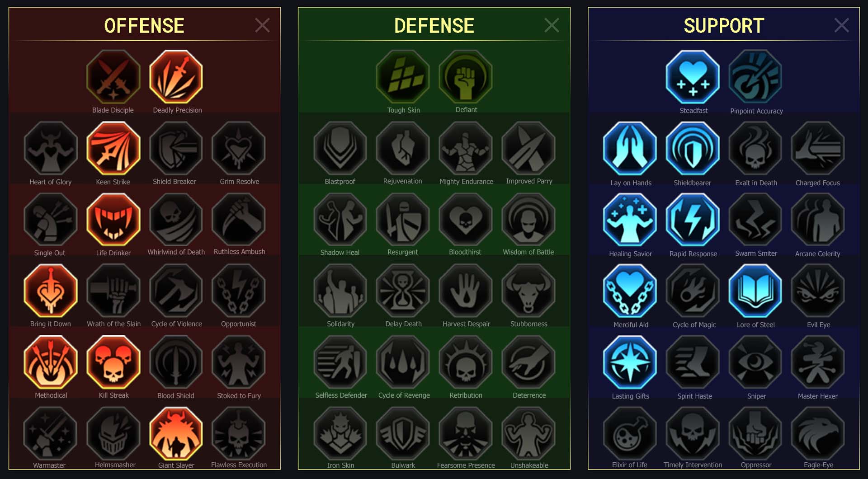The height and width of the screenshot is (479, 868).
Task: Close the Offense mastery panel
Action: (x=262, y=25)
